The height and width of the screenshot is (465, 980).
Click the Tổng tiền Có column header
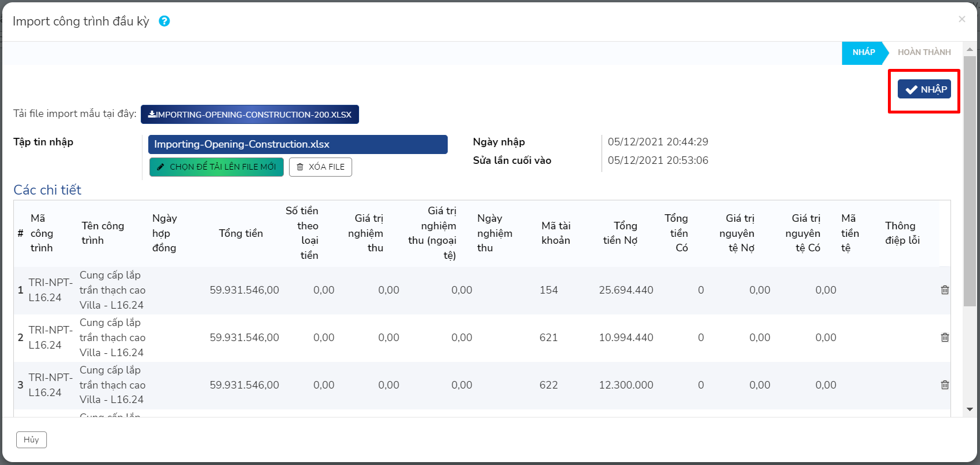pos(677,233)
